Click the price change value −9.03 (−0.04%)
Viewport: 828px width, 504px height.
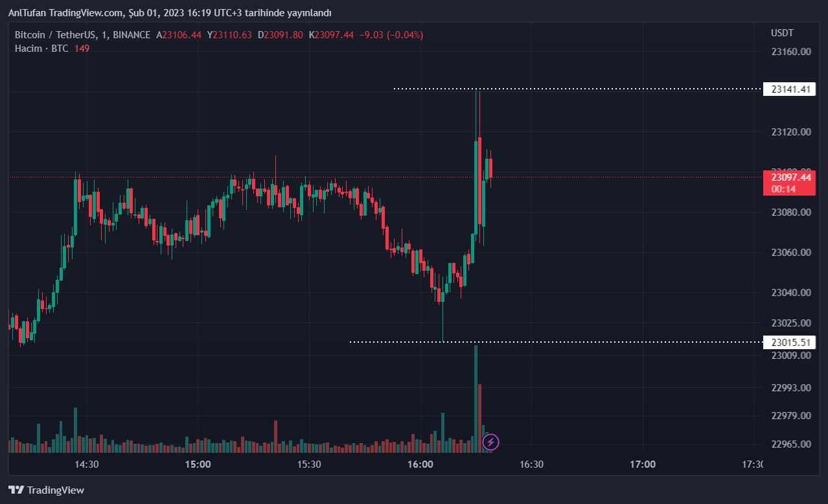coord(392,35)
